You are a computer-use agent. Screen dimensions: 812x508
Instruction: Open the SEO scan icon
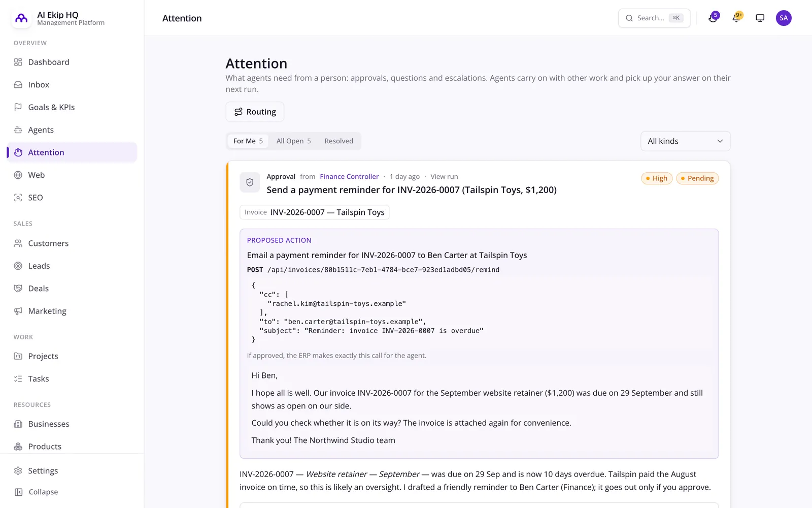tap(18, 198)
